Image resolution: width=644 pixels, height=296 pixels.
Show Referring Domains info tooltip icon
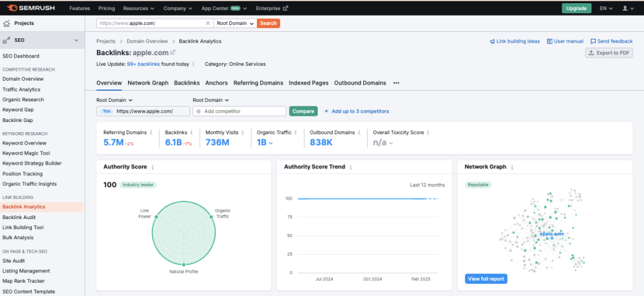(151, 133)
